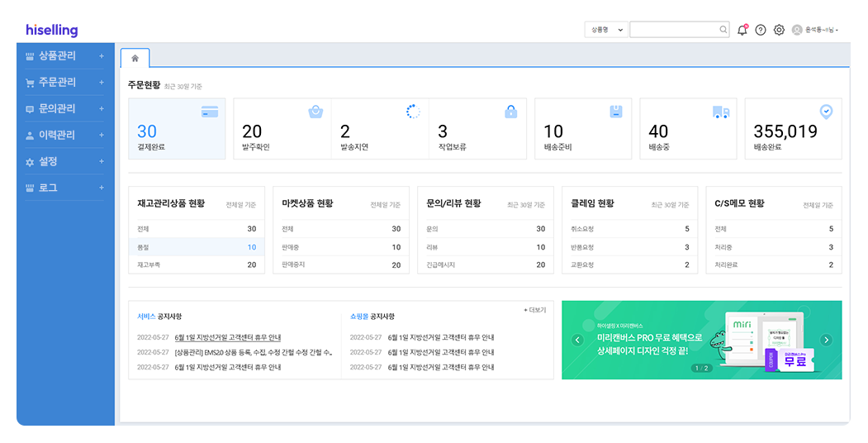Click the 주문관리 cart icon
The image size is (868, 443).
click(30, 83)
